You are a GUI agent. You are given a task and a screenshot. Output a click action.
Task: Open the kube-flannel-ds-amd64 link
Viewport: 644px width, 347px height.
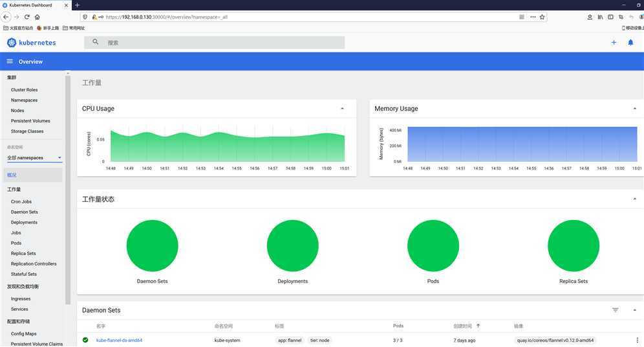119,340
